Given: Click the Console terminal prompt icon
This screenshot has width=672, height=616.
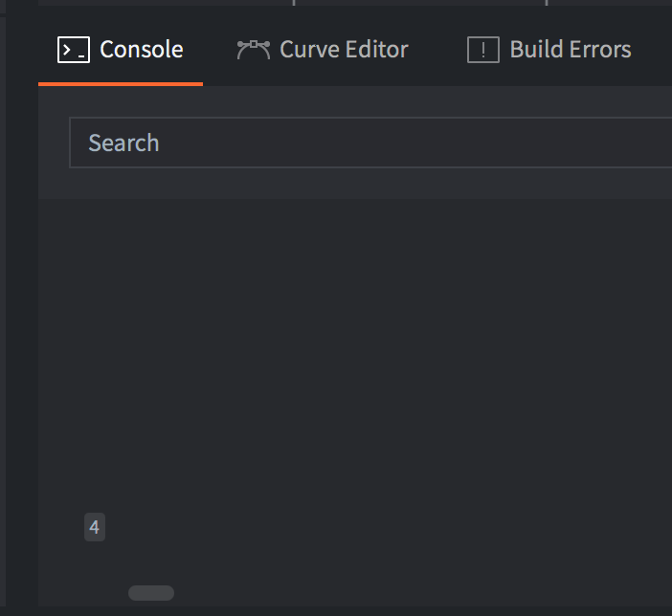Looking at the screenshot, I should pyautogui.click(x=74, y=50).
